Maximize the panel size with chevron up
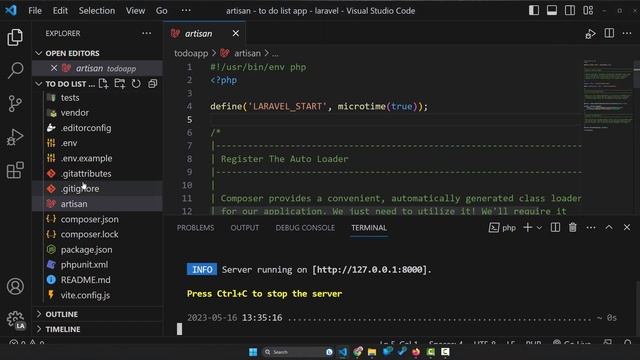This screenshot has width=640, height=360. pyautogui.click(x=609, y=227)
